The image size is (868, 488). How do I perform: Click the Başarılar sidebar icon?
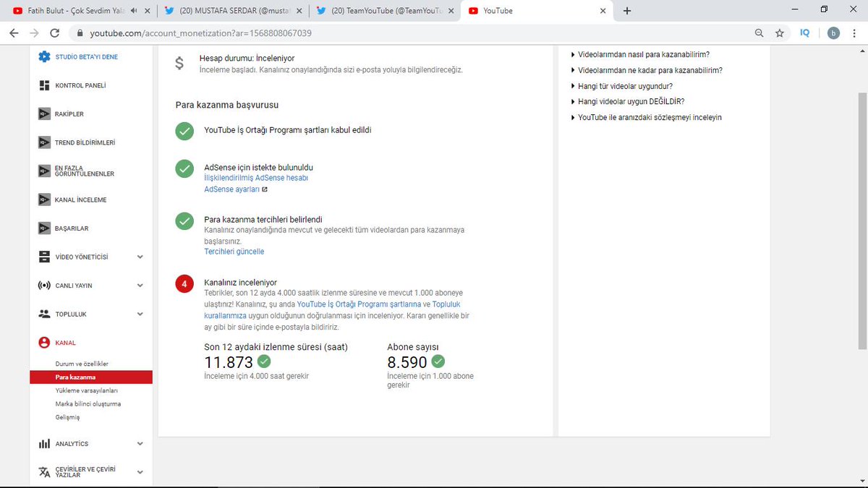click(x=44, y=228)
